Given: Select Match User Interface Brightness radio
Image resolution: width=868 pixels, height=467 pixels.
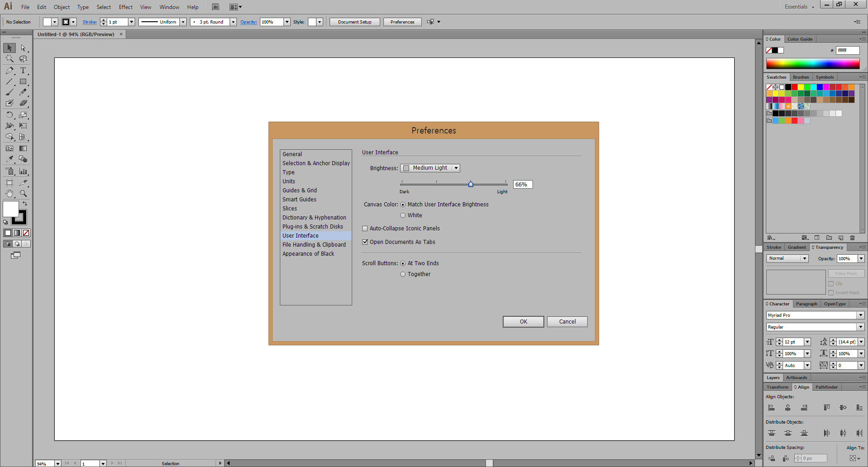Looking at the screenshot, I should click(403, 205).
